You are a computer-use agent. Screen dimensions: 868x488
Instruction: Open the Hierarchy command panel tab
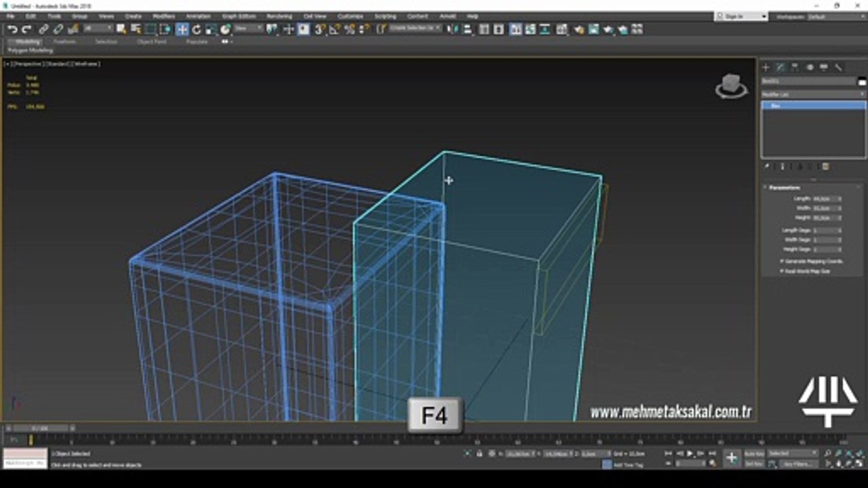point(795,67)
